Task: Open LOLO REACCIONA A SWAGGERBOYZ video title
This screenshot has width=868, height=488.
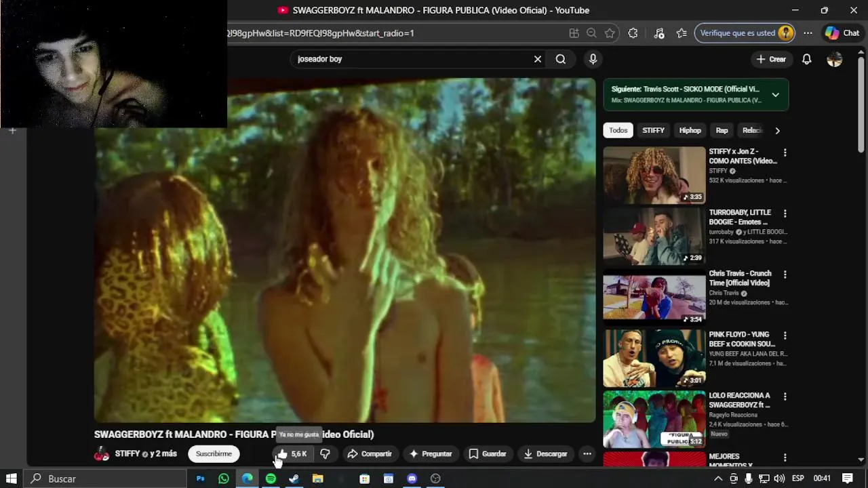Action: [x=740, y=400]
